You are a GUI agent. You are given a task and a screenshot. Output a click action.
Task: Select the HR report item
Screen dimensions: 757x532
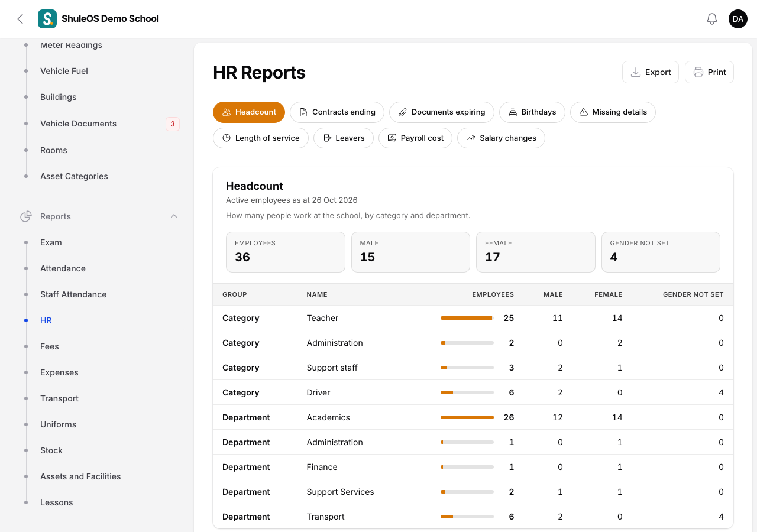click(x=46, y=320)
